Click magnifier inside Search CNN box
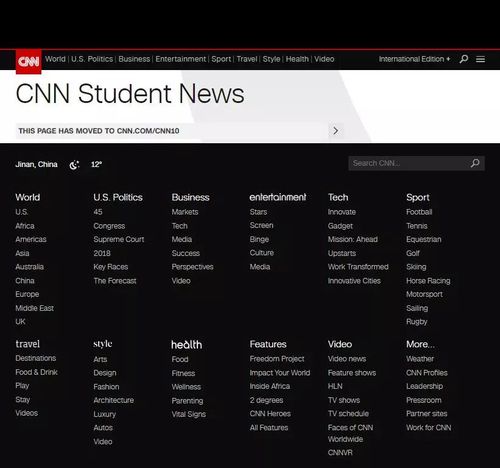500x468 pixels. point(475,163)
